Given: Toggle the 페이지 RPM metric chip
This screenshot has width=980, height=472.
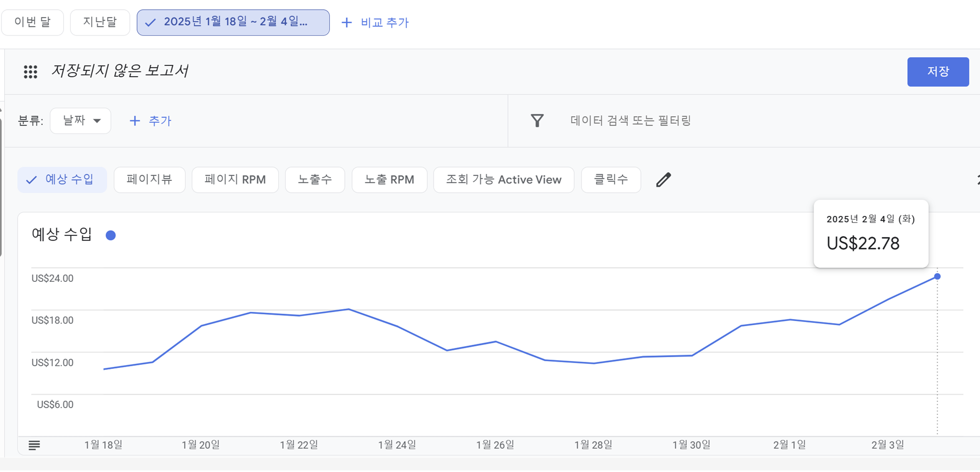Looking at the screenshot, I should (x=235, y=180).
